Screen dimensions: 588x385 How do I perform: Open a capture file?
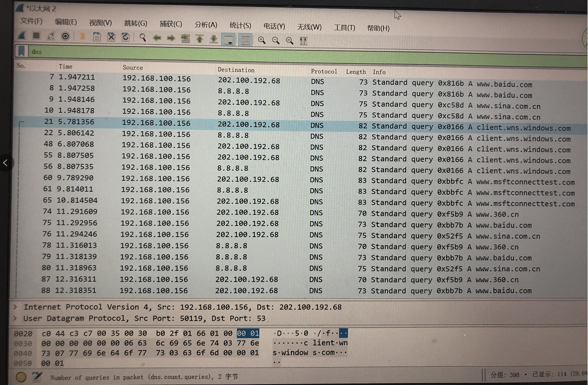[82, 37]
